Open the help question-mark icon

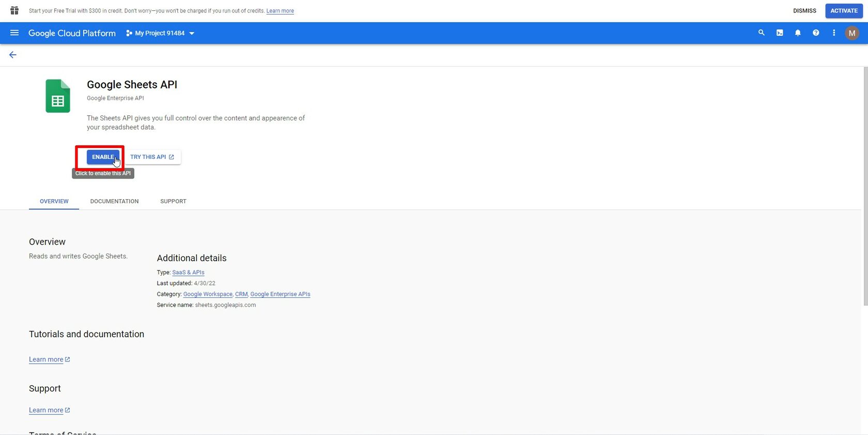pos(816,33)
